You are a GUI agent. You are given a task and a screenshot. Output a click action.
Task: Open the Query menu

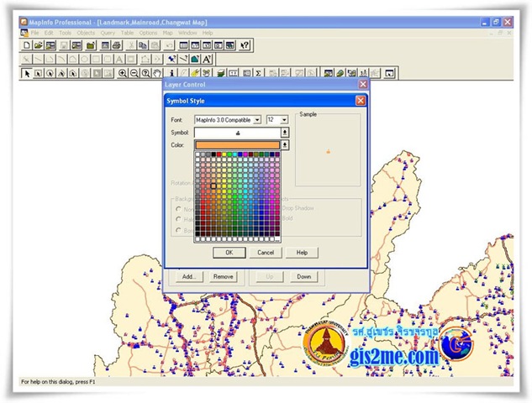pos(108,33)
